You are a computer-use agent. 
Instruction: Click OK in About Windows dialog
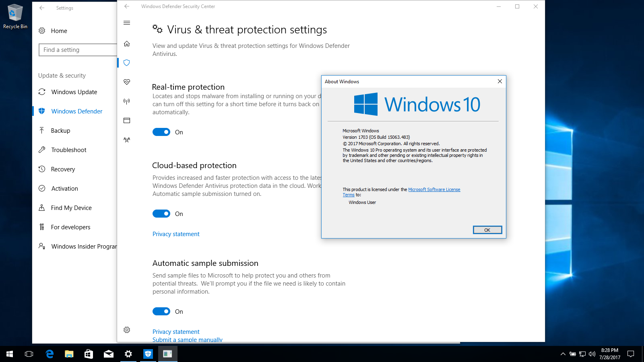coord(487,230)
